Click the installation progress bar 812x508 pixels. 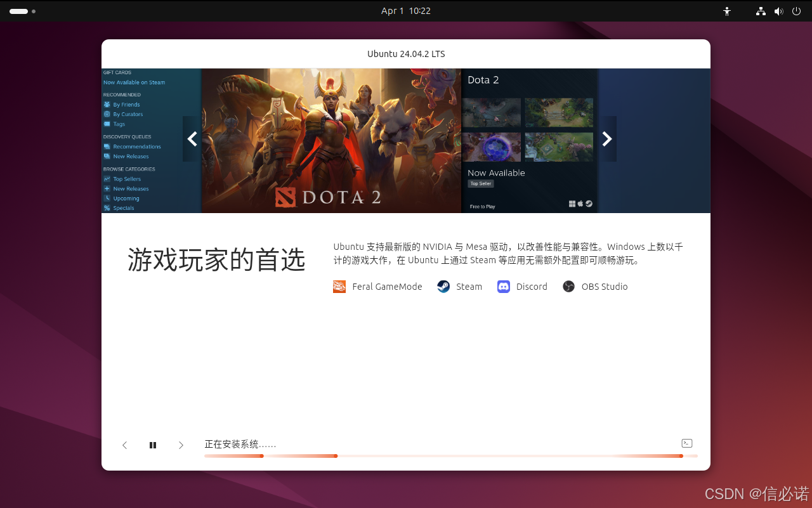450,455
